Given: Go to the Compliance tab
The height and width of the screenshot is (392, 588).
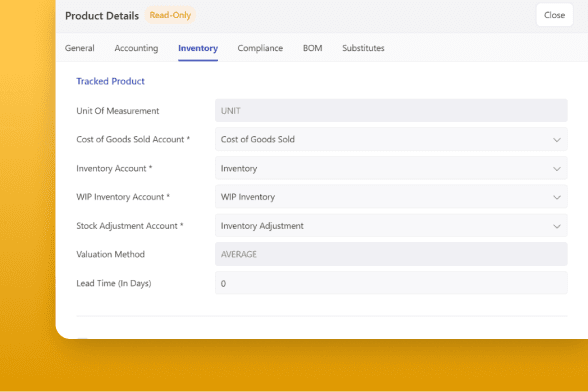Looking at the screenshot, I should point(260,48).
